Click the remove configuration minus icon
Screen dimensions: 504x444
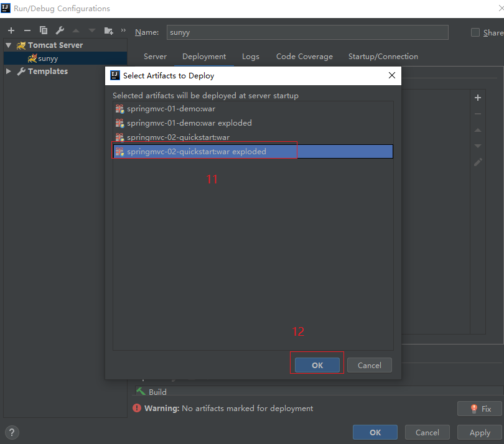click(27, 30)
